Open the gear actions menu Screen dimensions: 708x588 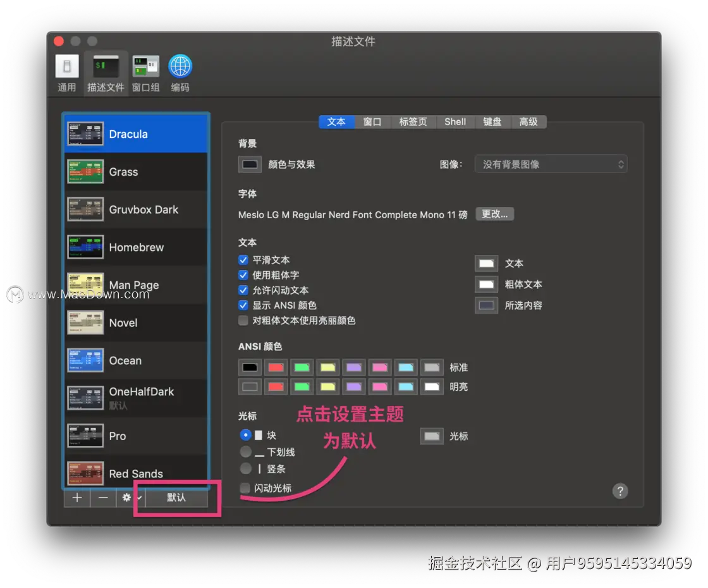(x=130, y=497)
